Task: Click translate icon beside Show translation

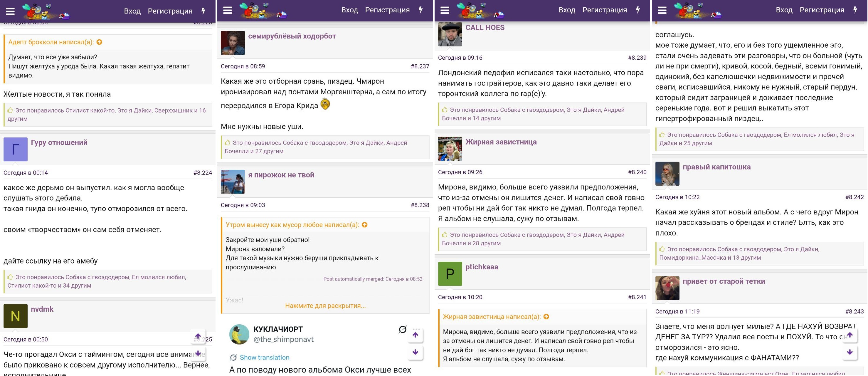Action: click(233, 357)
